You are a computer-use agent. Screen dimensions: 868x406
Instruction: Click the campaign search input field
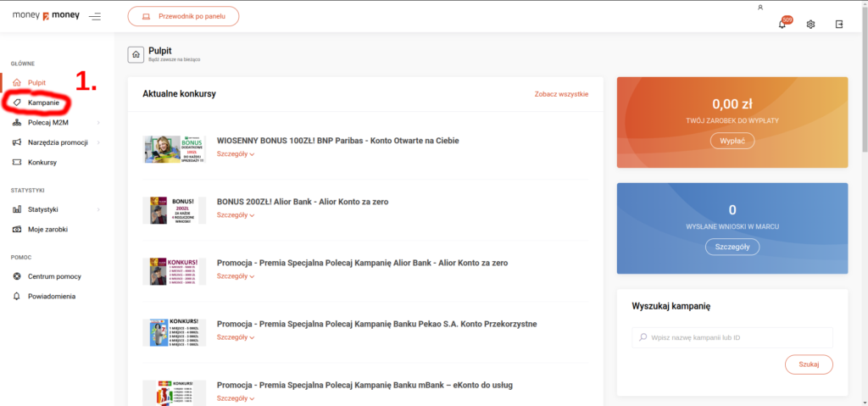(x=732, y=337)
